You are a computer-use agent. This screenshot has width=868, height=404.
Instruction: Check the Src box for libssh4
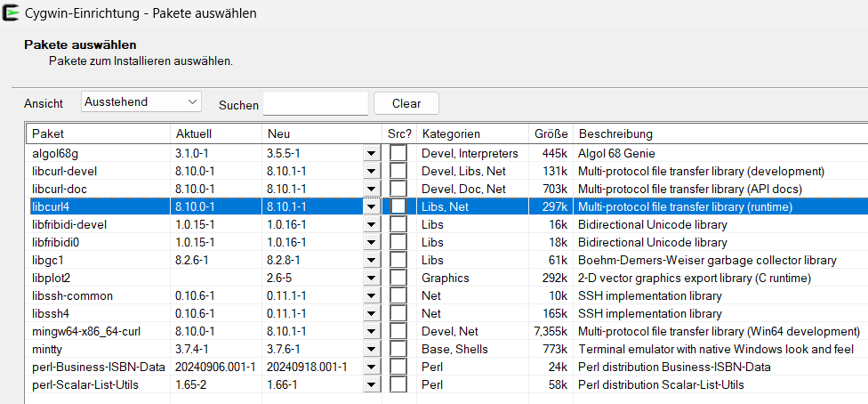click(x=398, y=313)
